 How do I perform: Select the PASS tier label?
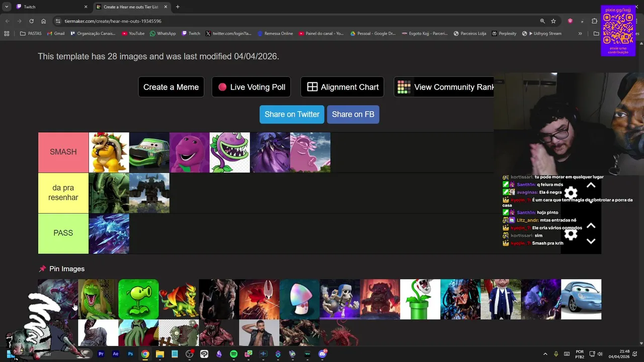coord(63,233)
